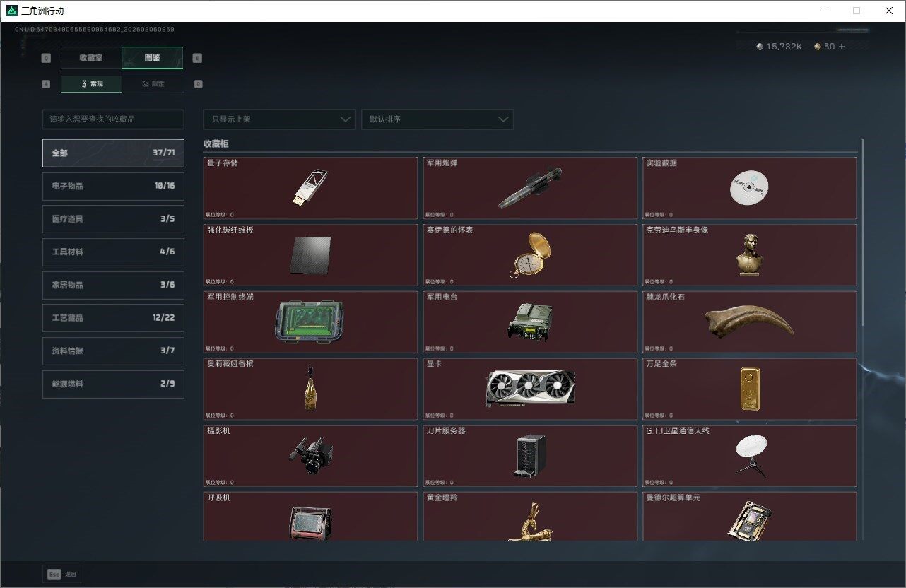This screenshot has width=906, height=588.
Task: Click the 万足金条 gold bar icon
Action: [750, 389]
